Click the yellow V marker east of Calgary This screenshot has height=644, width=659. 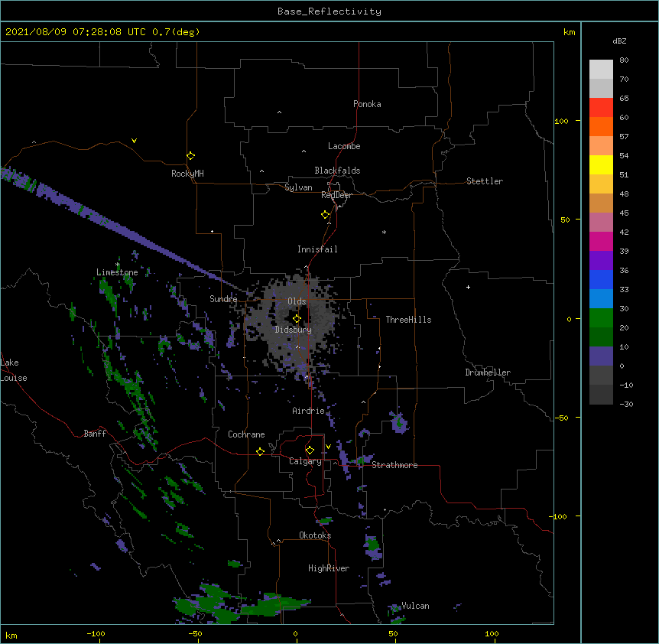[328, 447]
